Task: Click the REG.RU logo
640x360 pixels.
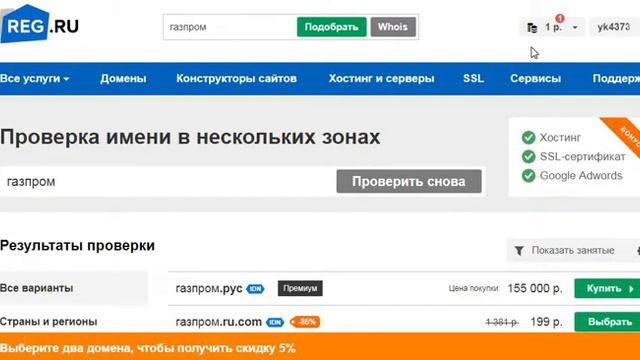Action: (x=40, y=24)
